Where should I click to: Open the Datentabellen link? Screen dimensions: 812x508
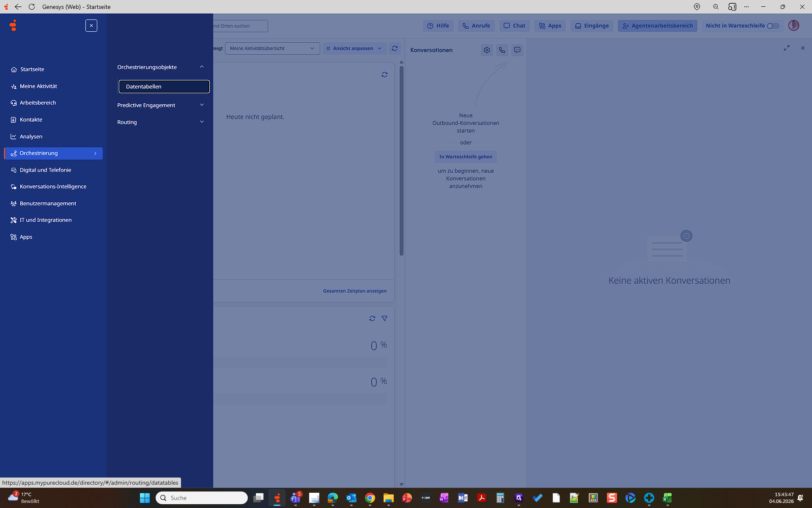(x=164, y=86)
